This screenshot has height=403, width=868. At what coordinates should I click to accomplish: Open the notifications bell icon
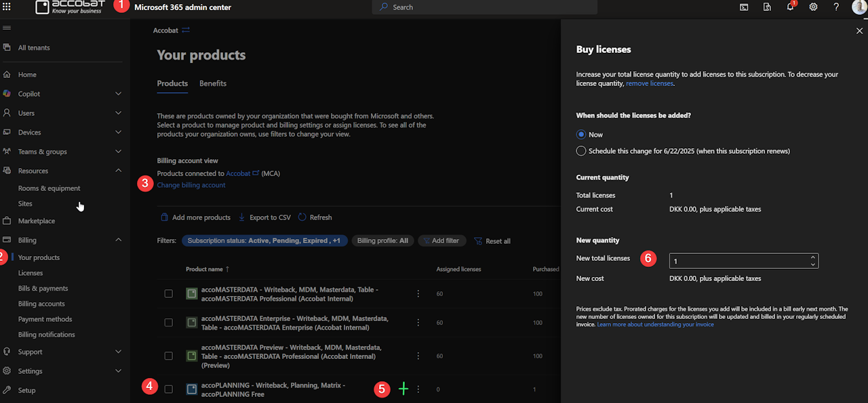pos(790,7)
